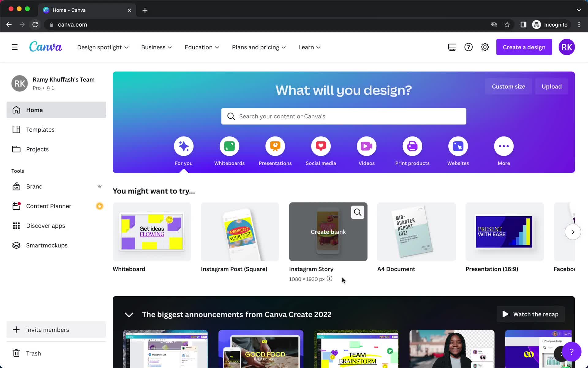The image size is (588, 368).
Task: Click the Incognito profile indicator
Action: pos(550,25)
